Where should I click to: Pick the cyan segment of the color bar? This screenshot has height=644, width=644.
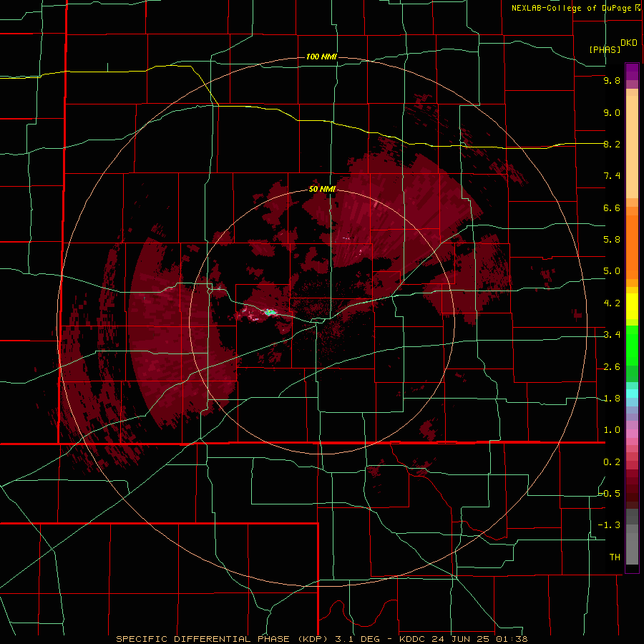(x=632, y=394)
